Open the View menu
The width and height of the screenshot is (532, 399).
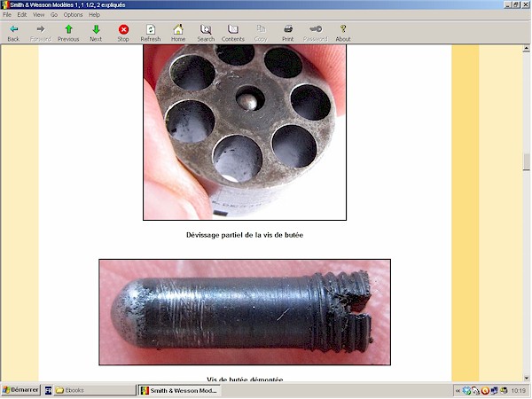point(38,15)
